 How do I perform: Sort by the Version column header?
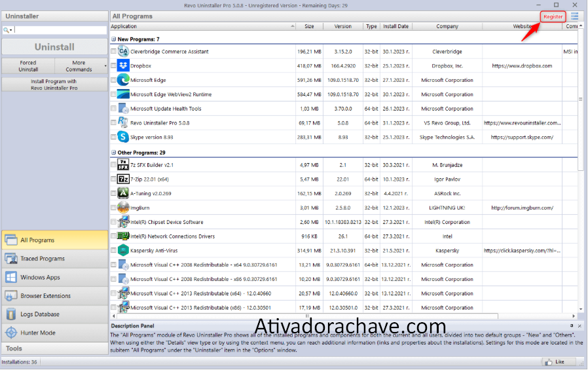click(342, 26)
